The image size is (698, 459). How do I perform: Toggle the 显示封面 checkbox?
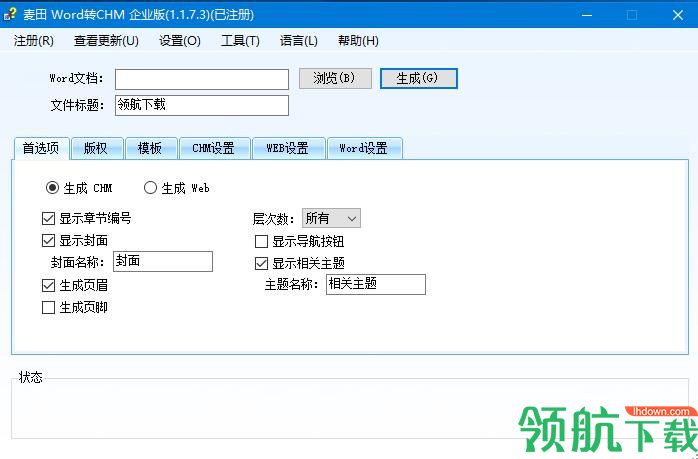[x=48, y=241]
